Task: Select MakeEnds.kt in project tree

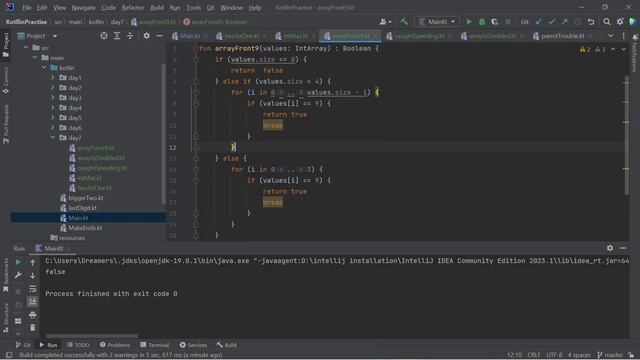Action: (85, 228)
